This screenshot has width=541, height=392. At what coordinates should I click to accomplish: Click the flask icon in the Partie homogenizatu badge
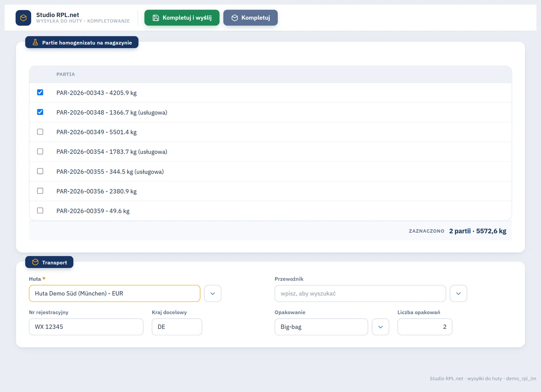click(35, 43)
